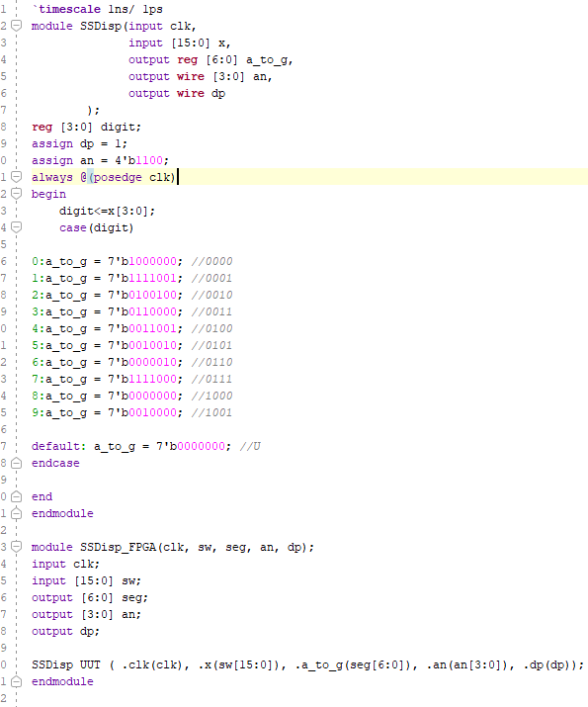Viewport: 588px width, 707px height.
Task: Place cursor on timescale directive line
Action: click(x=97, y=9)
